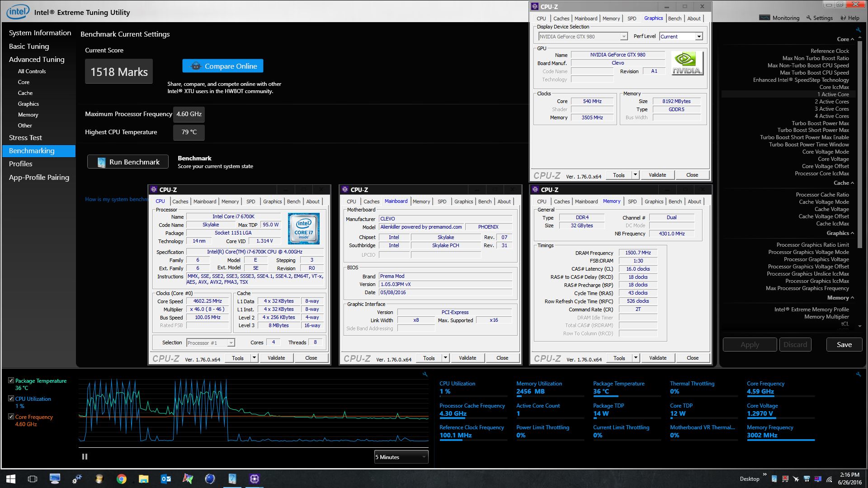Select All Controls under Advanced Tuning
This screenshot has width=868, height=488.
32,71
